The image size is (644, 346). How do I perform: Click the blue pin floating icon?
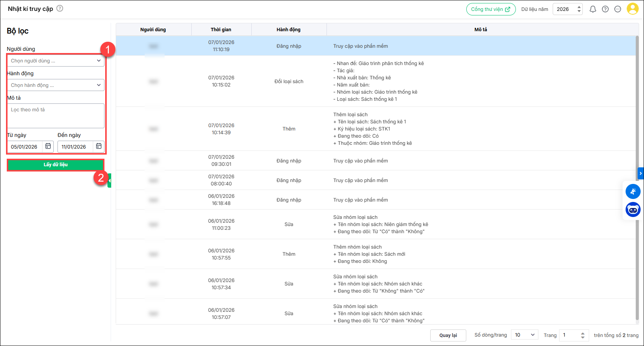pos(633,191)
